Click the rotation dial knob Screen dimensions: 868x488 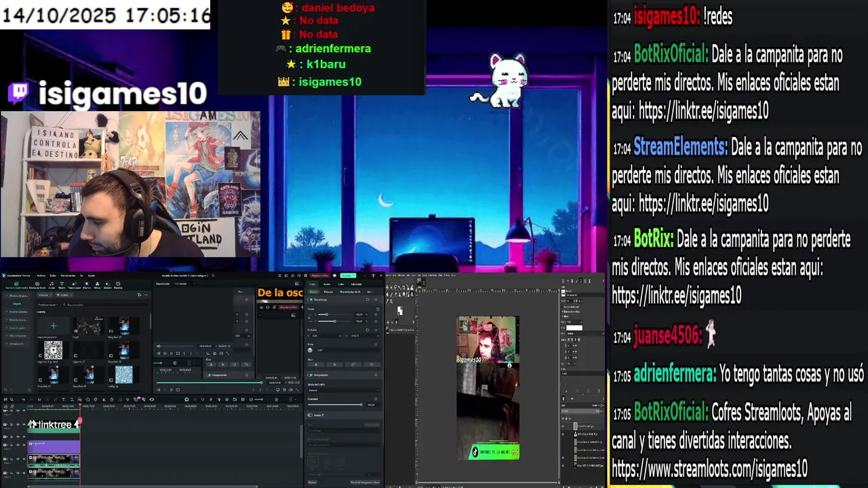[x=310, y=350]
